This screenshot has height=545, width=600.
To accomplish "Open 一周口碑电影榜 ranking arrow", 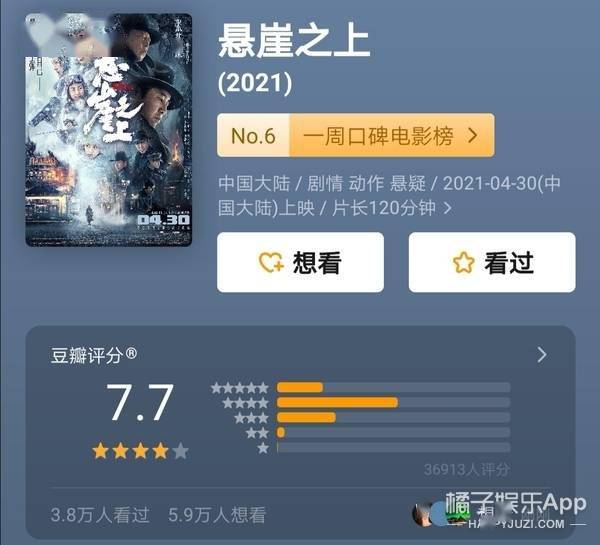I will [x=473, y=135].
